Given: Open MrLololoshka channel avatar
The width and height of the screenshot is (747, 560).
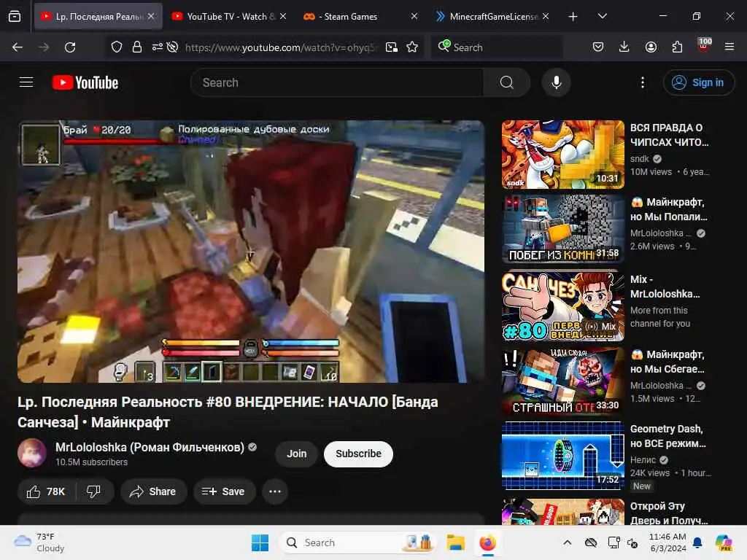Looking at the screenshot, I should [x=32, y=453].
